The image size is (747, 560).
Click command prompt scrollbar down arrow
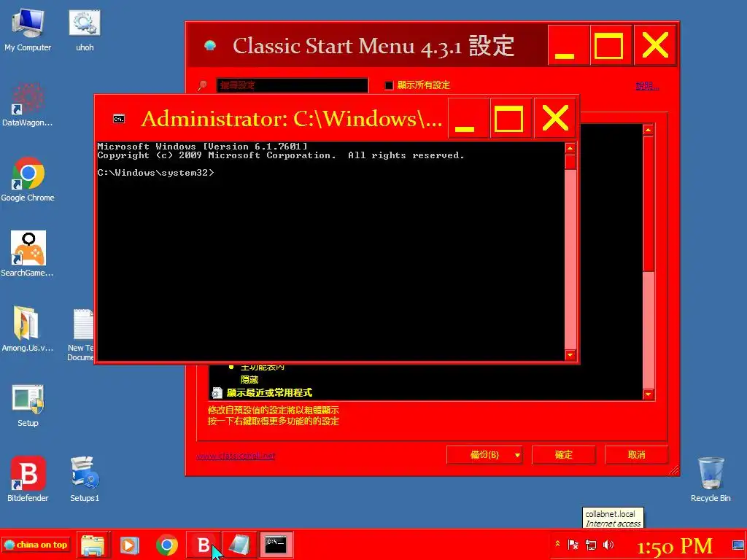point(570,355)
